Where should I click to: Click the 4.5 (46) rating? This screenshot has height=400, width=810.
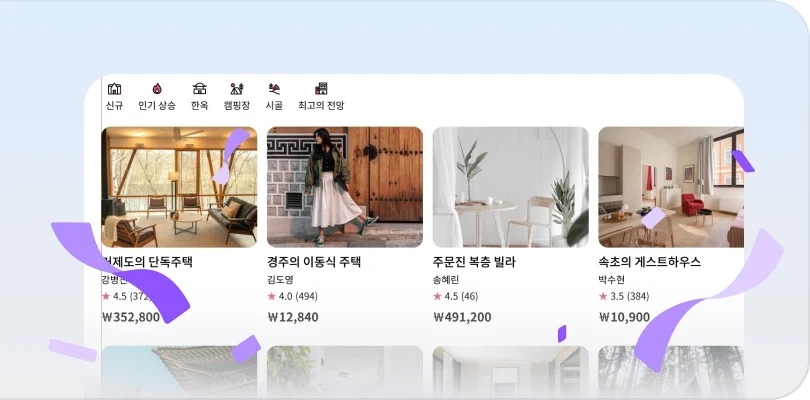pyautogui.click(x=461, y=296)
